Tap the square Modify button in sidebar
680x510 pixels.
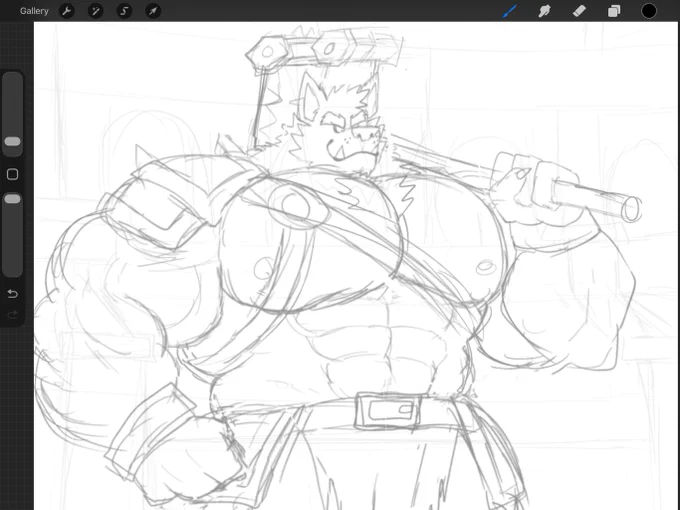pos(13,174)
